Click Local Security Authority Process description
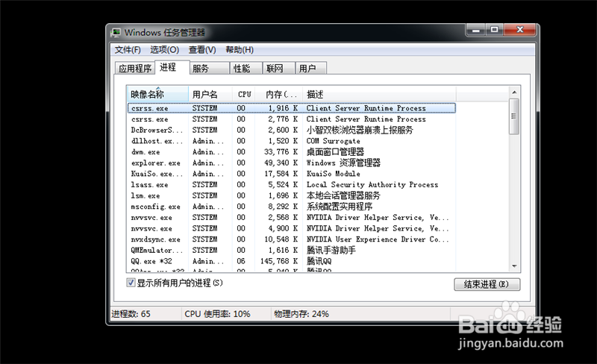 pyautogui.click(x=372, y=185)
